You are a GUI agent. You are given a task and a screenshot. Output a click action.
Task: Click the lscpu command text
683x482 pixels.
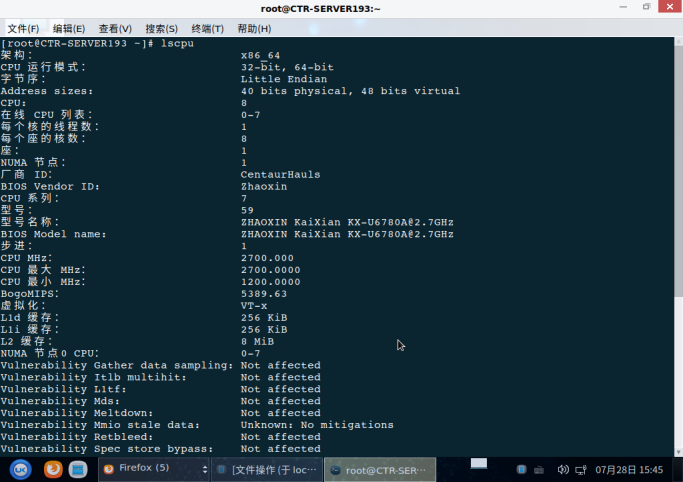pos(177,44)
